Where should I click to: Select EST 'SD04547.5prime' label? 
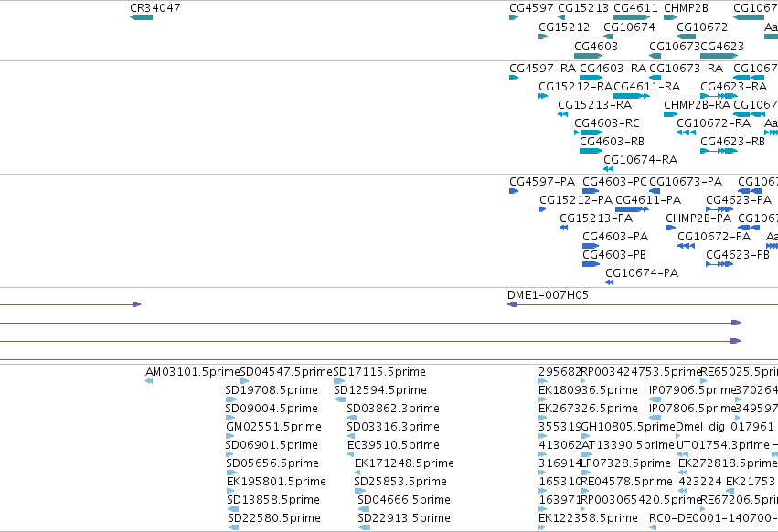tap(286, 372)
